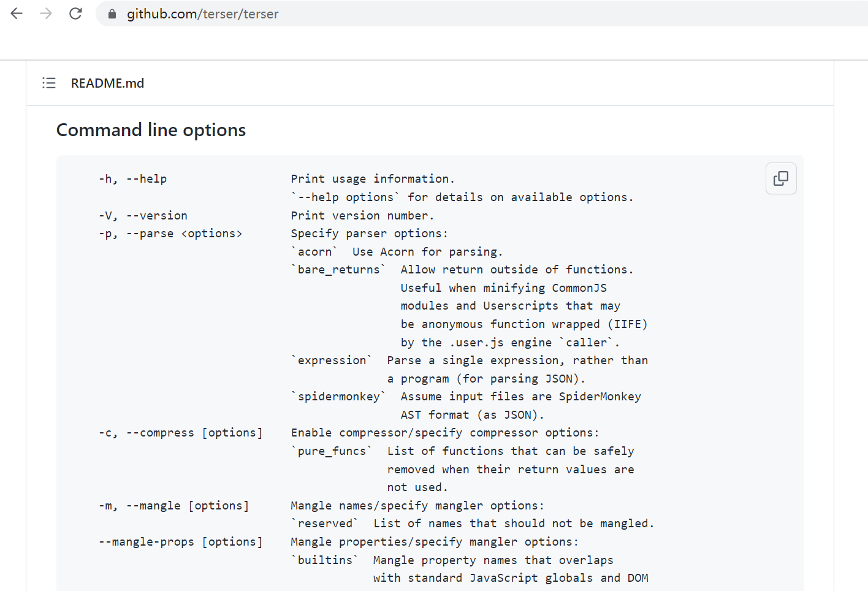Screen dimensions: 868x591
Task: Click the `reserved` mangle option text
Action: tap(325, 524)
